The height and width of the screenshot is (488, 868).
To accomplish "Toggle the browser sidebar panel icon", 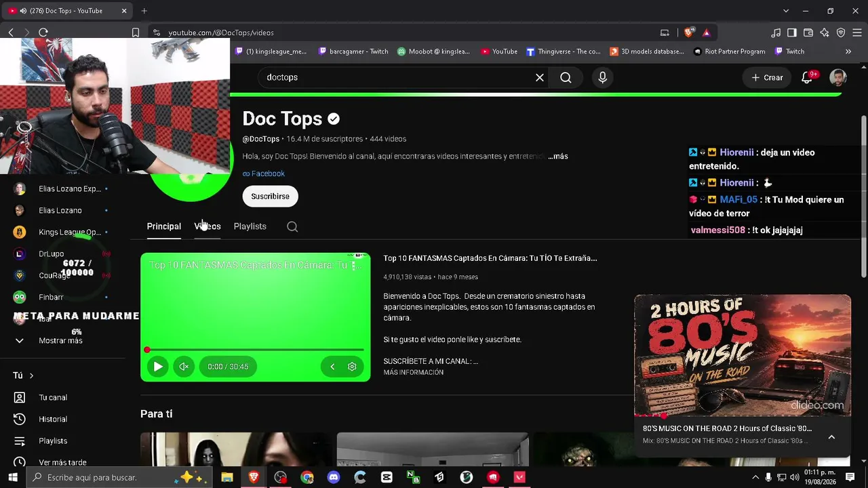I will tap(792, 33).
